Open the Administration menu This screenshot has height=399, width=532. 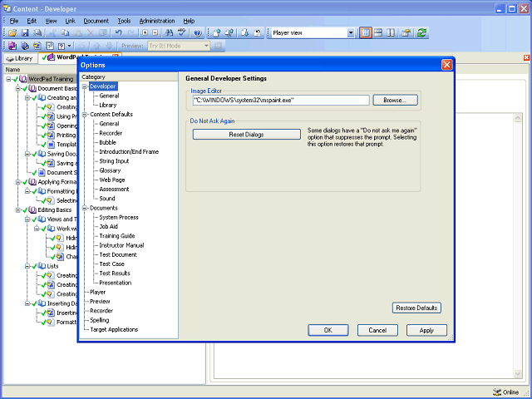pos(157,21)
